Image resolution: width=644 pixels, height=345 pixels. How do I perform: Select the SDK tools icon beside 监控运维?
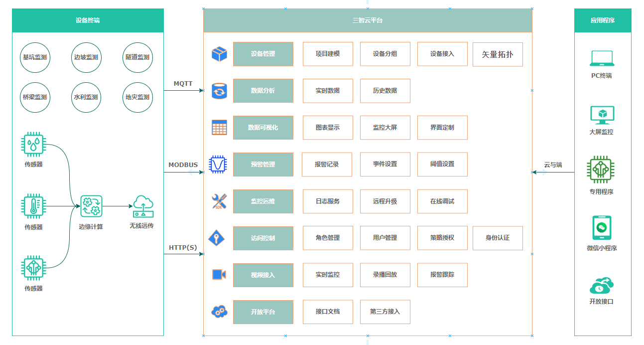pyautogui.click(x=219, y=201)
